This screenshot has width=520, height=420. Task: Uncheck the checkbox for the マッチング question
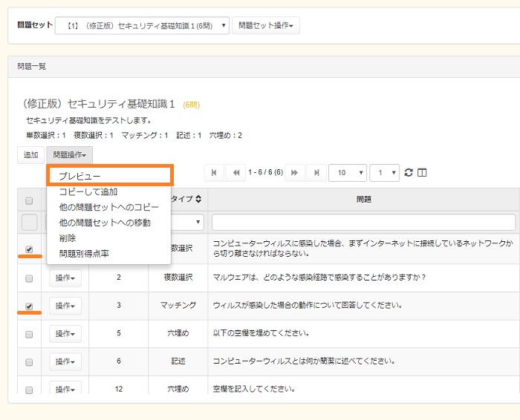[x=29, y=306]
